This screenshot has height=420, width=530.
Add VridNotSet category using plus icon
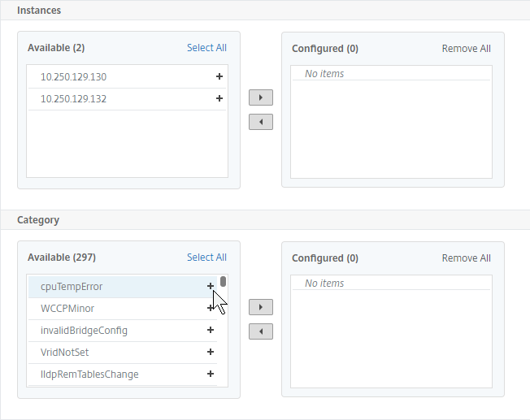(x=211, y=352)
